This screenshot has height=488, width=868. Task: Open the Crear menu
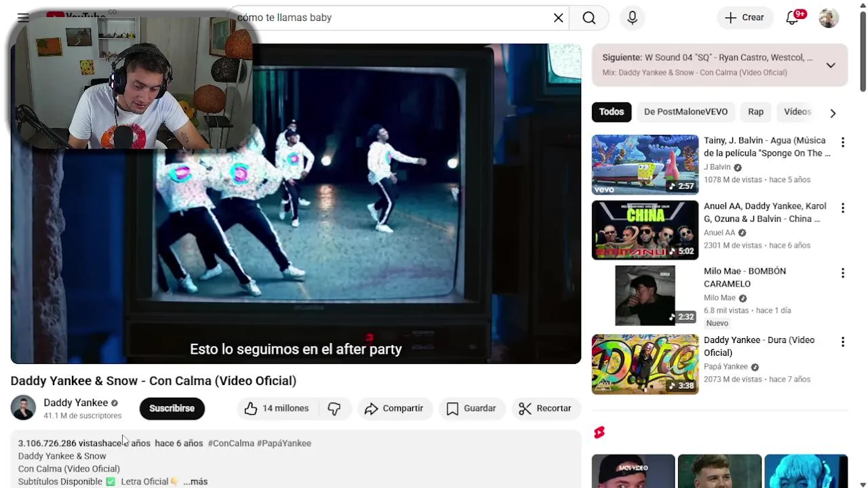pos(744,18)
